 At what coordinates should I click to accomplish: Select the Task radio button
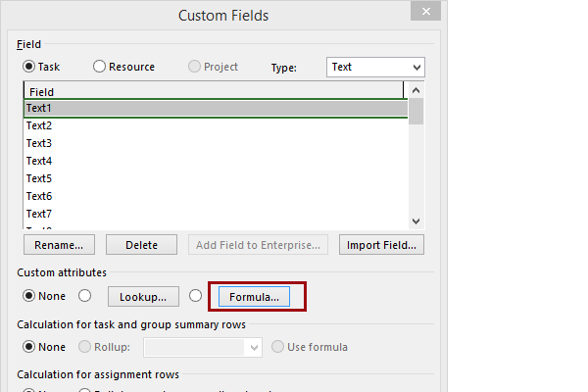tap(29, 67)
